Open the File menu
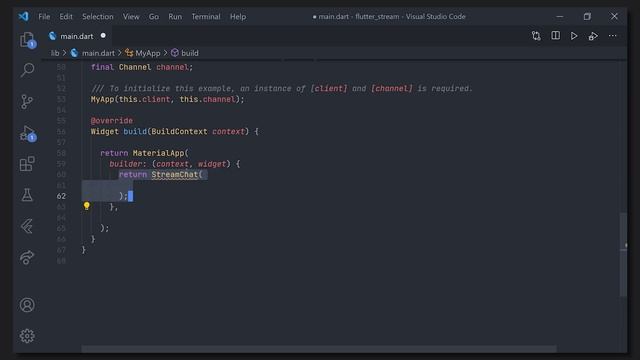The width and height of the screenshot is (640, 360). pyautogui.click(x=44, y=17)
